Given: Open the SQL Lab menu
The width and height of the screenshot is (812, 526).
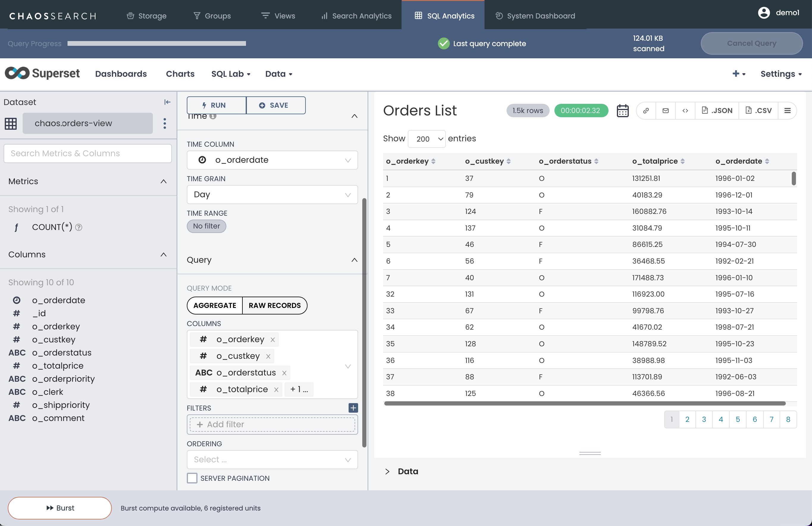Looking at the screenshot, I should click(x=231, y=74).
